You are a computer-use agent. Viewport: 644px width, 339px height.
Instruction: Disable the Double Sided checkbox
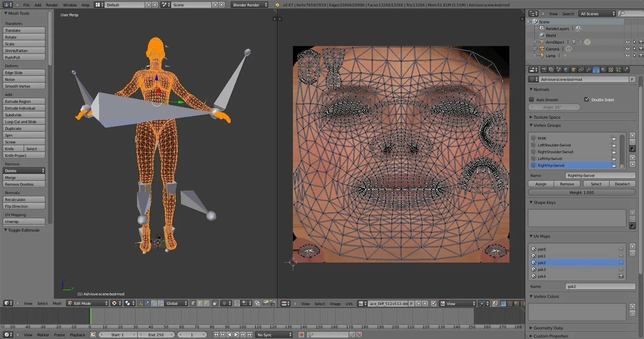coord(587,99)
